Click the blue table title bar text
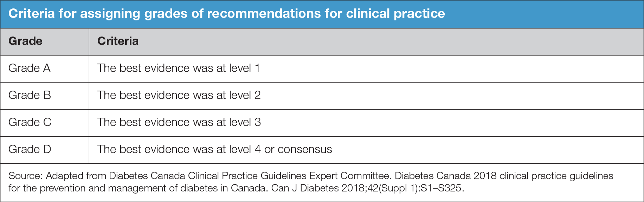The image size is (644, 202). pyautogui.click(x=226, y=14)
